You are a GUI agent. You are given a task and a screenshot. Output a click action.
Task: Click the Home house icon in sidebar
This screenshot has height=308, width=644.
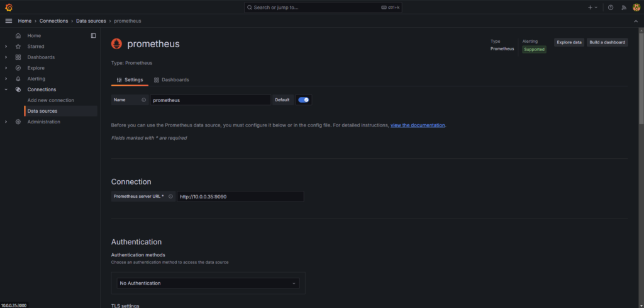point(18,36)
